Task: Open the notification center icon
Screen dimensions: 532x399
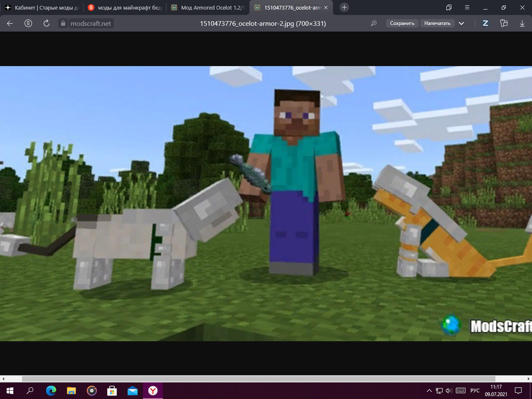Action: coord(518,391)
